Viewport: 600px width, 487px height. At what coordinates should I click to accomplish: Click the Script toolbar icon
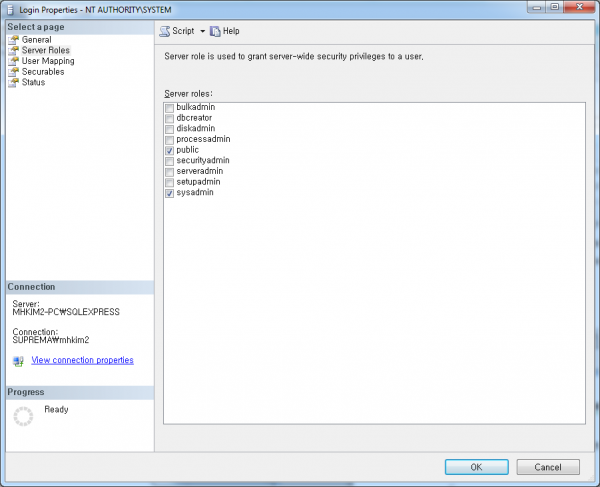[165, 31]
